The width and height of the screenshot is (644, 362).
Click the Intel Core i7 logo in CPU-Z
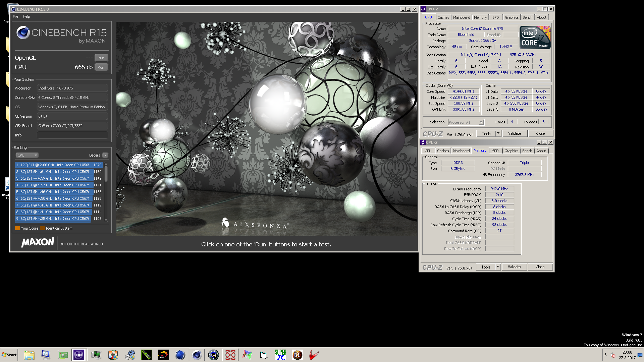[535, 38]
